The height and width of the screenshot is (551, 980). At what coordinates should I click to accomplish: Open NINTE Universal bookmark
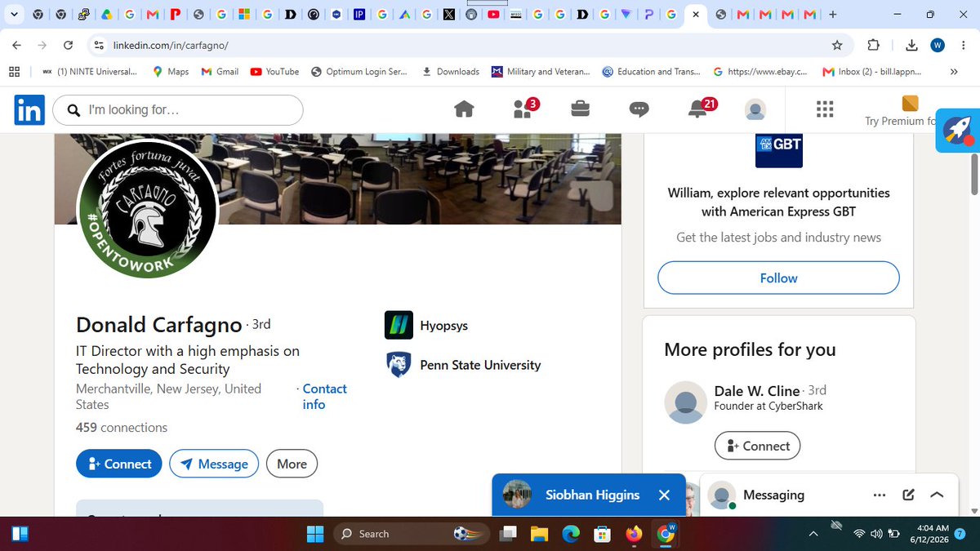point(90,72)
